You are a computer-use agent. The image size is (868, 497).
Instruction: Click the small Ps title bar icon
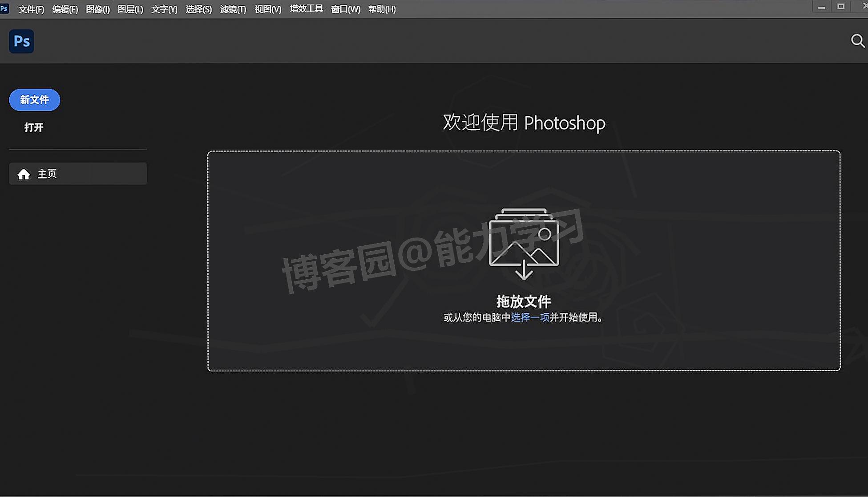click(4, 8)
